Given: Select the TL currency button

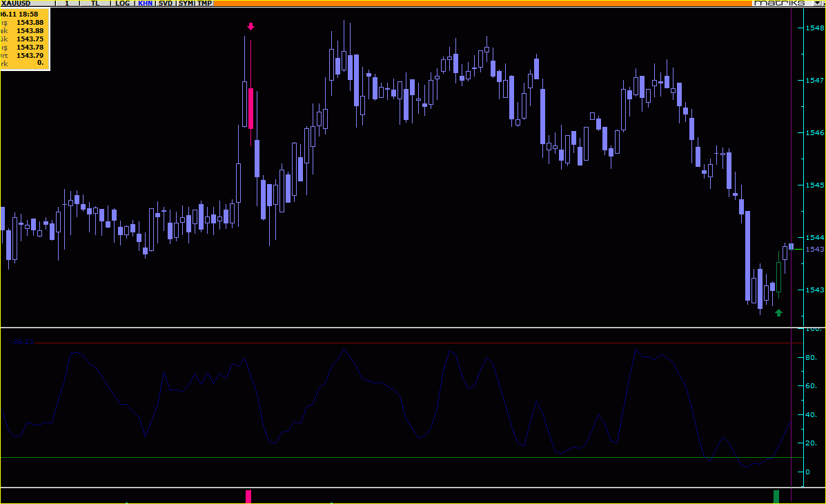Looking at the screenshot, I should click(x=95, y=3).
